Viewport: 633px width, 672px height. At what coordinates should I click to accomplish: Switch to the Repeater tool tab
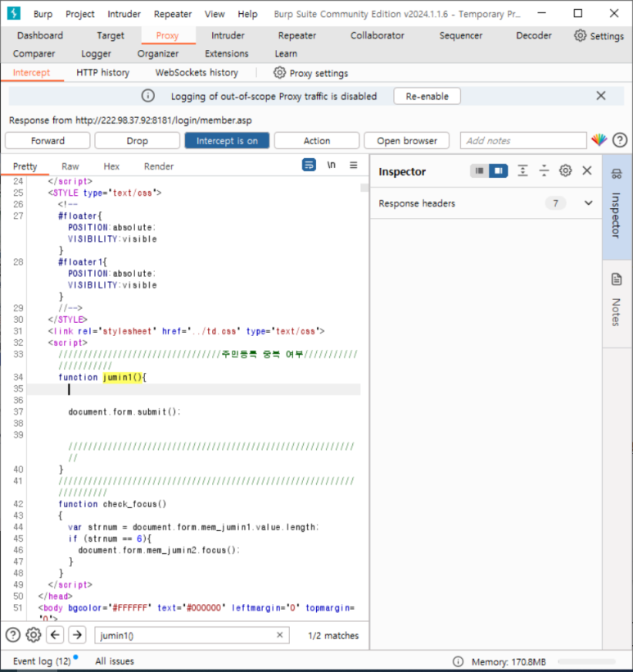(297, 35)
